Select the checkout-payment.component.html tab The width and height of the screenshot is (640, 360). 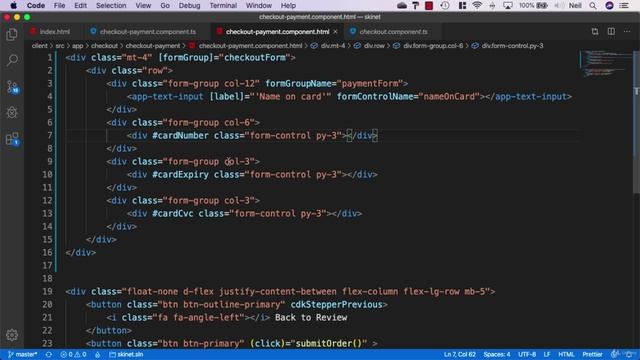pos(278,31)
